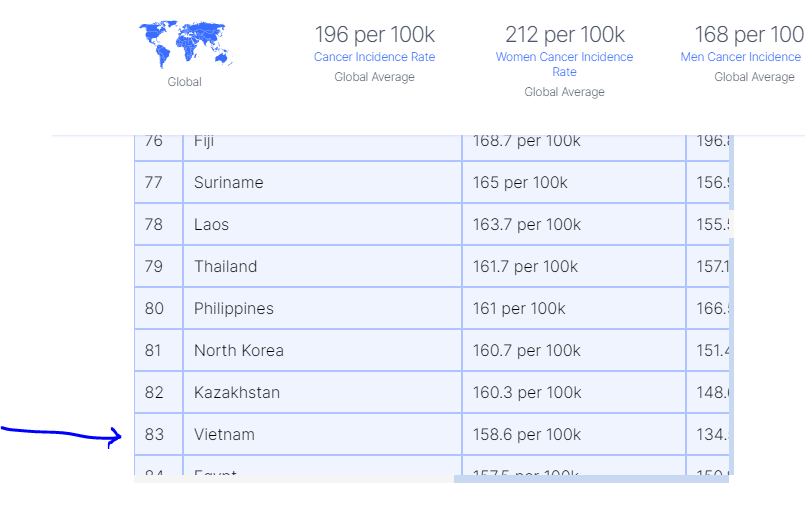Viewport: 805px width, 514px height.
Task: Click the rank 83 cell
Action: pos(154,434)
